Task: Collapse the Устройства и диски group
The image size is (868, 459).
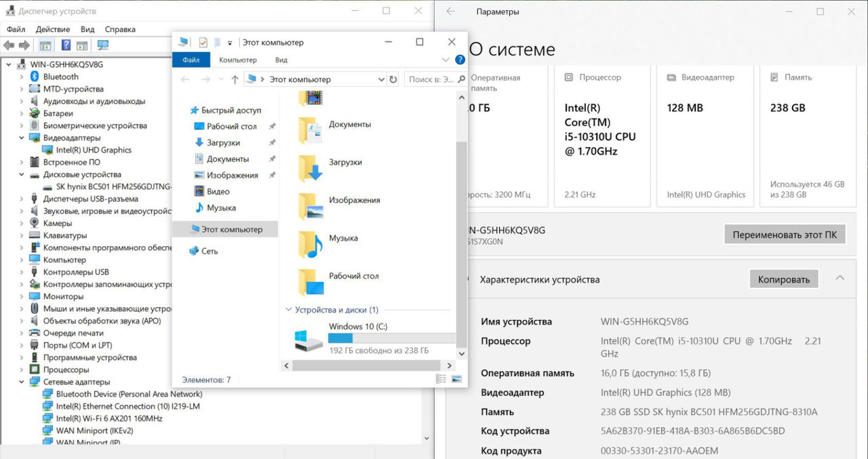Action: tap(288, 310)
